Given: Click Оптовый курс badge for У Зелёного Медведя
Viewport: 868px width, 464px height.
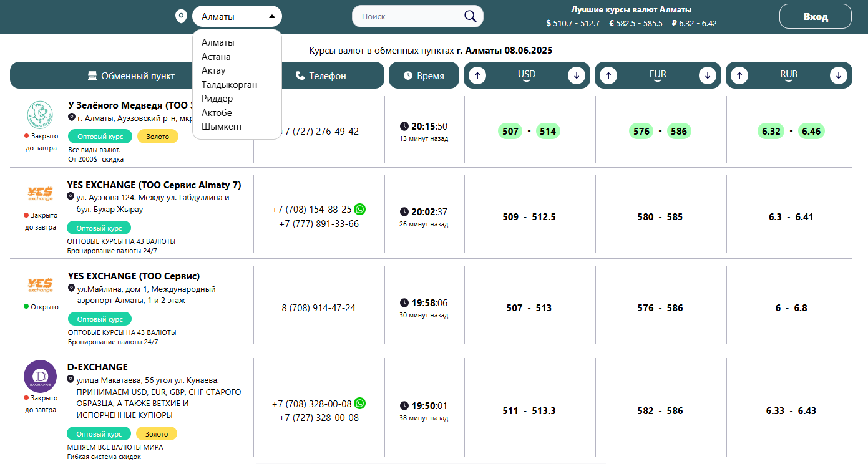Looking at the screenshot, I should click(99, 136).
